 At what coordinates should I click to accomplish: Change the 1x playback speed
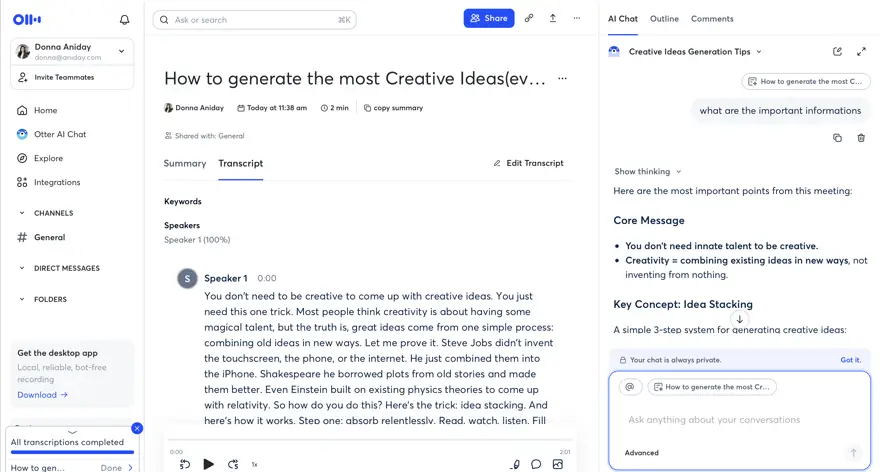(x=254, y=464)
